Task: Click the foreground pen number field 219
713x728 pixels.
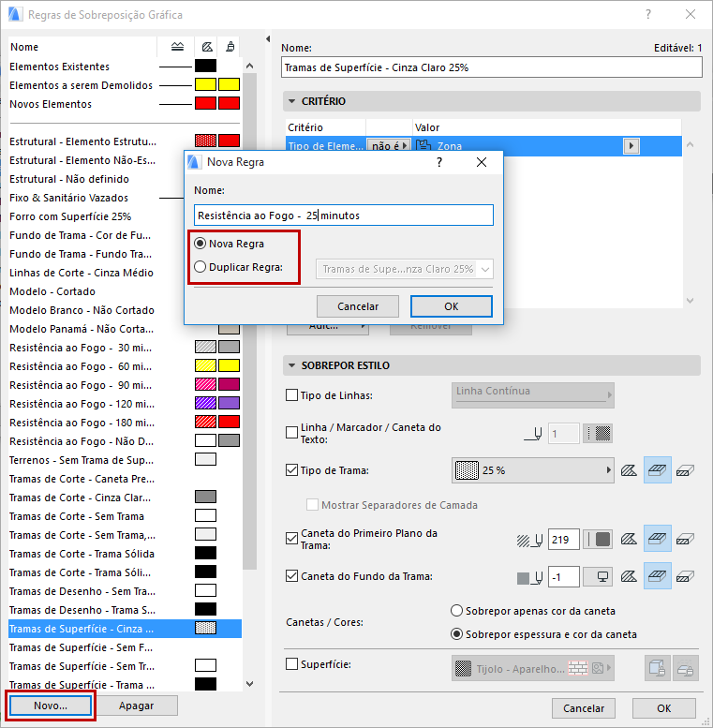Action: (x=563, y=539)
